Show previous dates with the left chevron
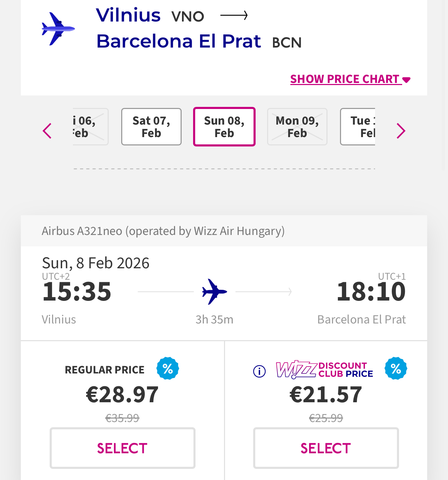The width and height of the screenshot is (448, 480). coord(47,131)
